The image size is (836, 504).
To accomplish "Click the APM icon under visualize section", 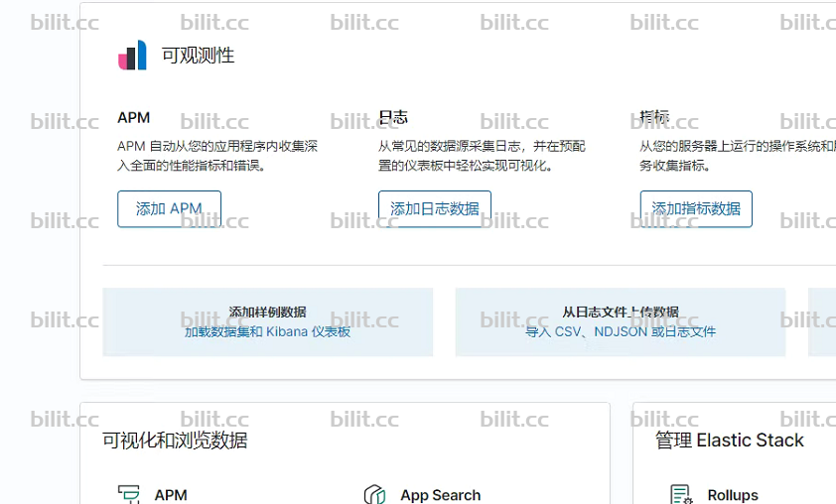I will (x=128, y=494).
